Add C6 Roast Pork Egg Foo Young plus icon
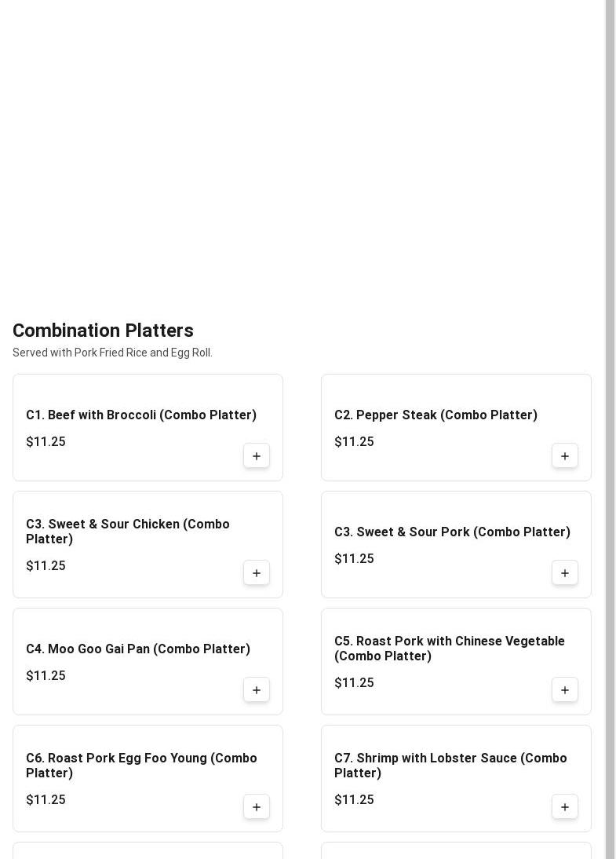Image resolution: width=616 pixels, height=859 pixels. pyautogui.click(x=257, y=807)
